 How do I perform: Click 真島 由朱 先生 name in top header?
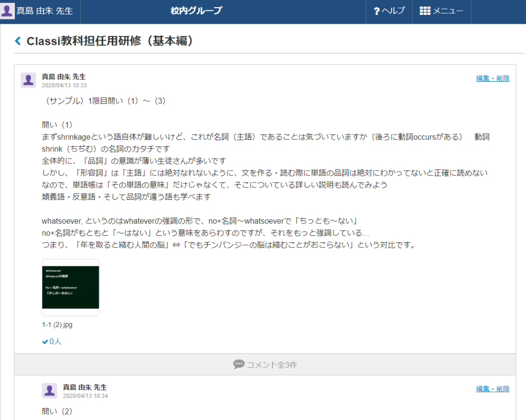[44, 11]
